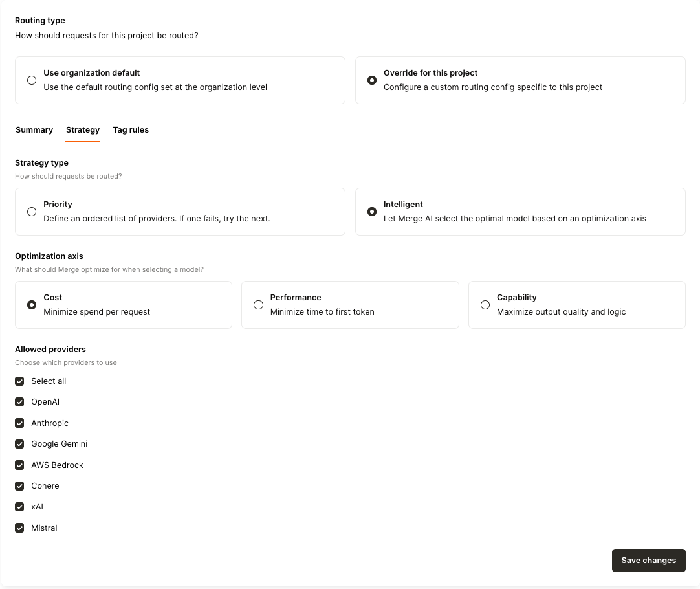Choose the Priority strategy type

31,211
